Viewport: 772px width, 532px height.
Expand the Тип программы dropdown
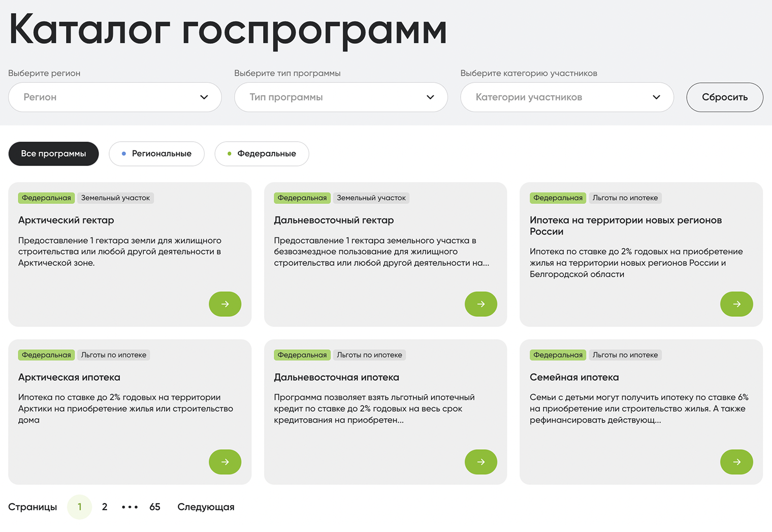[341, 97]
